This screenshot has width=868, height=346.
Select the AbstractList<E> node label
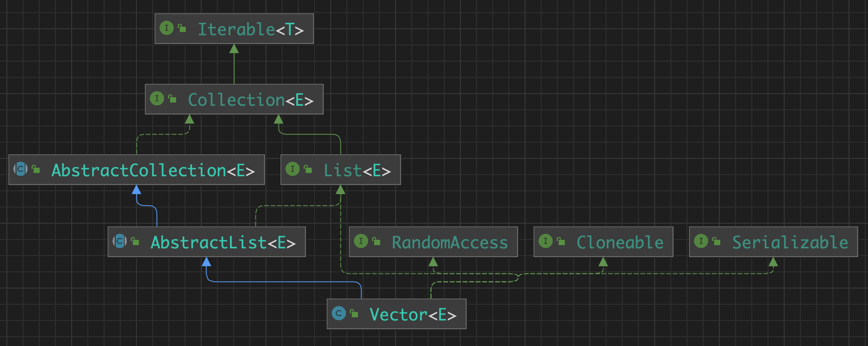click(223, 242)
